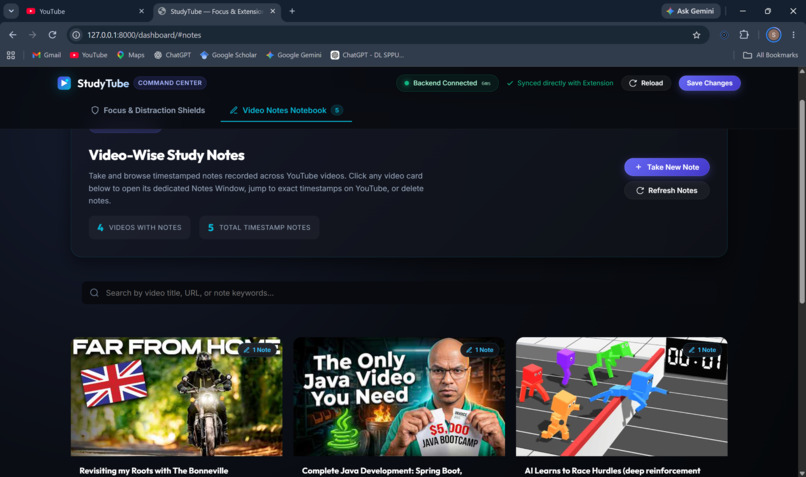Image resolution: width=806 pixels, height=477 pixels.
Task: Click the Refresh Notes button
Action: click(667, 190)
